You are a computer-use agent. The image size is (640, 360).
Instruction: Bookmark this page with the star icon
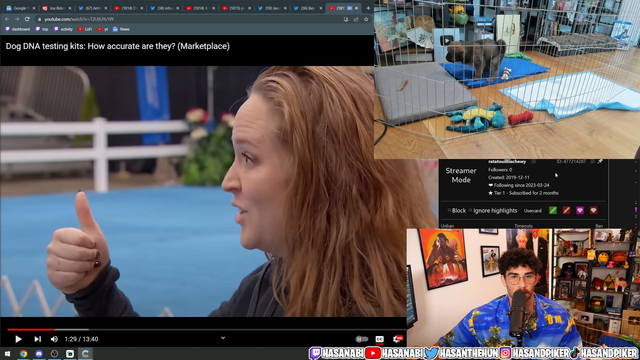[366, 19]
